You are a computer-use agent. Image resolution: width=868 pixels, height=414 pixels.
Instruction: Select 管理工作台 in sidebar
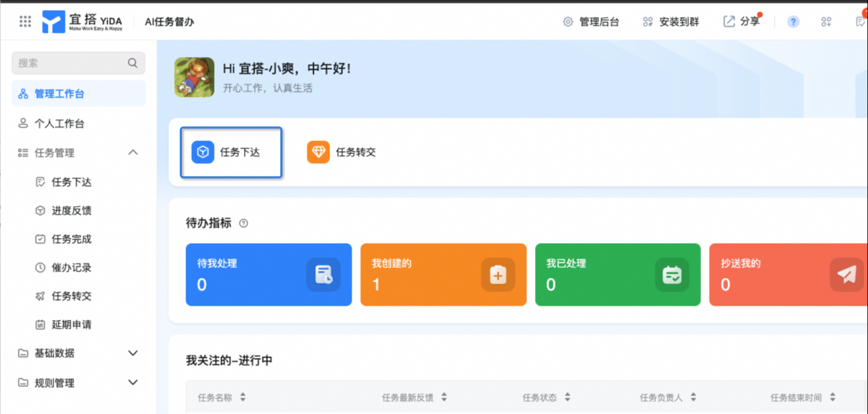(78, 94)
